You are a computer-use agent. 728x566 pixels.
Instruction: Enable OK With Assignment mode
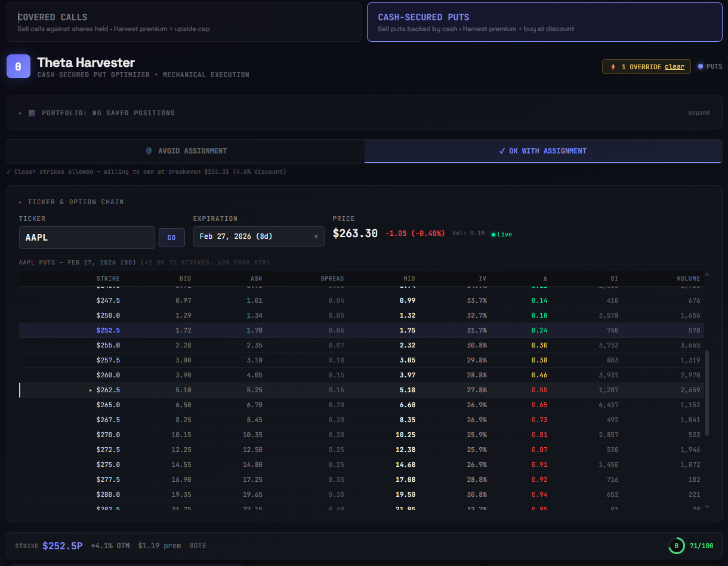click(542, 150)
